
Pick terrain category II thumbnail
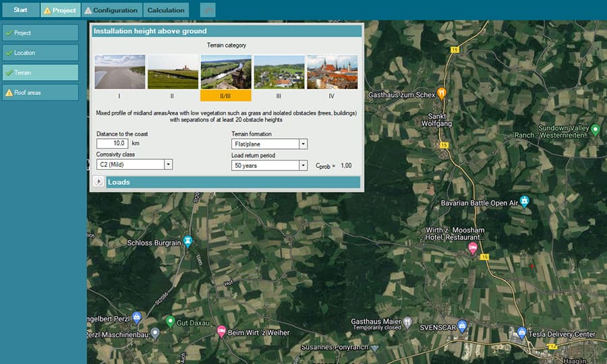click(173, 72)
